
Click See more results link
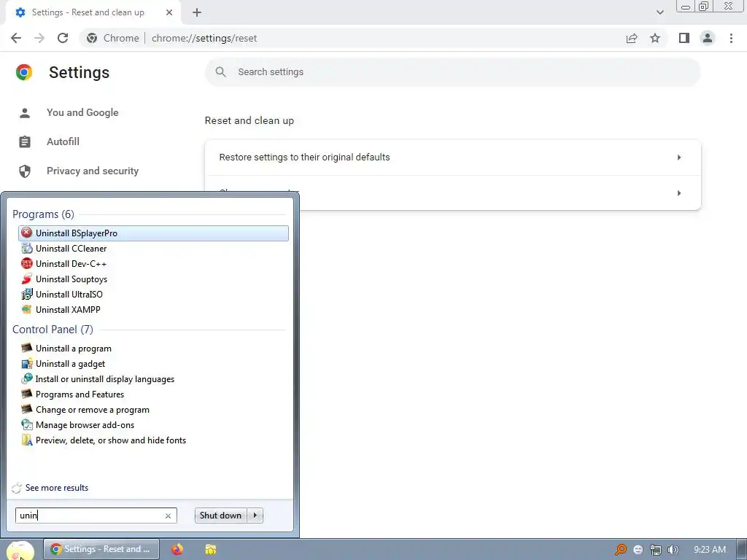57,488
